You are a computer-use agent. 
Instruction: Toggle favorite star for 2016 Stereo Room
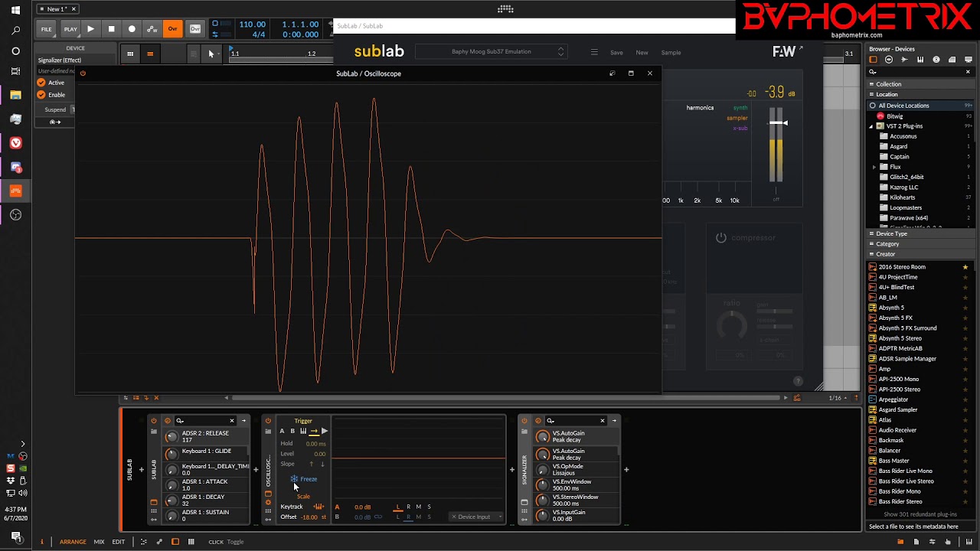[x=965, y=267]
